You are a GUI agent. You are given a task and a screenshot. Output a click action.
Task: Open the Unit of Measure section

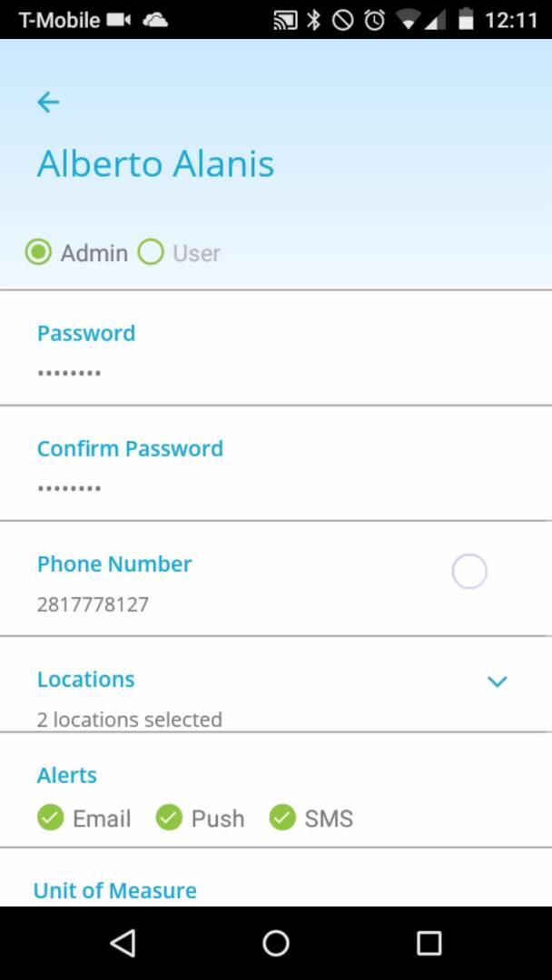pyautogui.click(x=115, y=891)
